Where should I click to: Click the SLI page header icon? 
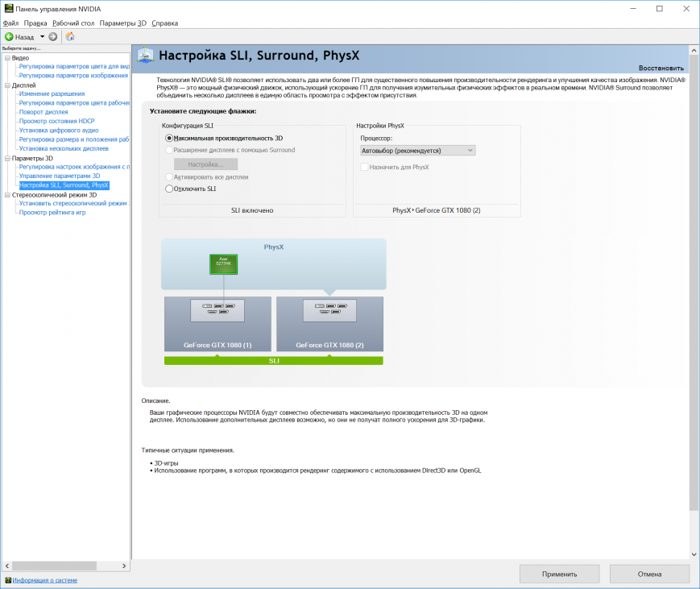(146, 56)
